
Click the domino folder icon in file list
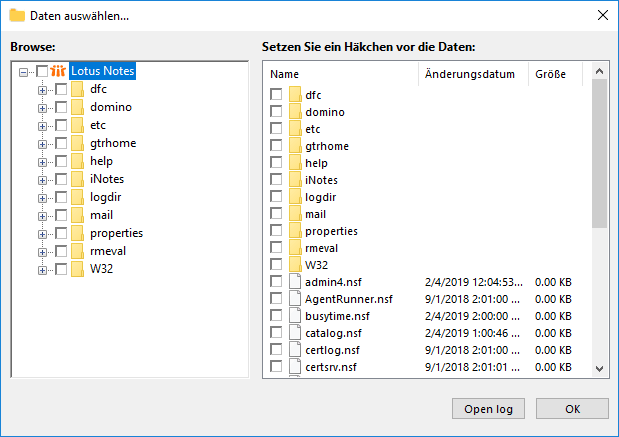click(295, 112)
